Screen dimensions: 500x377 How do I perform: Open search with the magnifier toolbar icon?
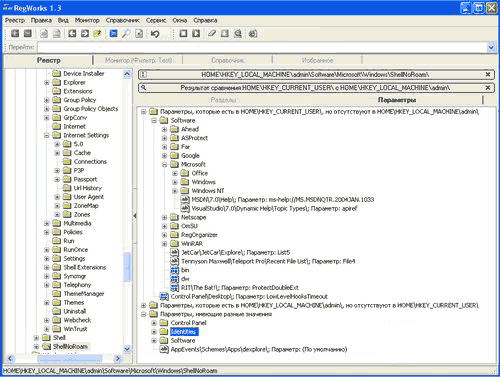126,33
